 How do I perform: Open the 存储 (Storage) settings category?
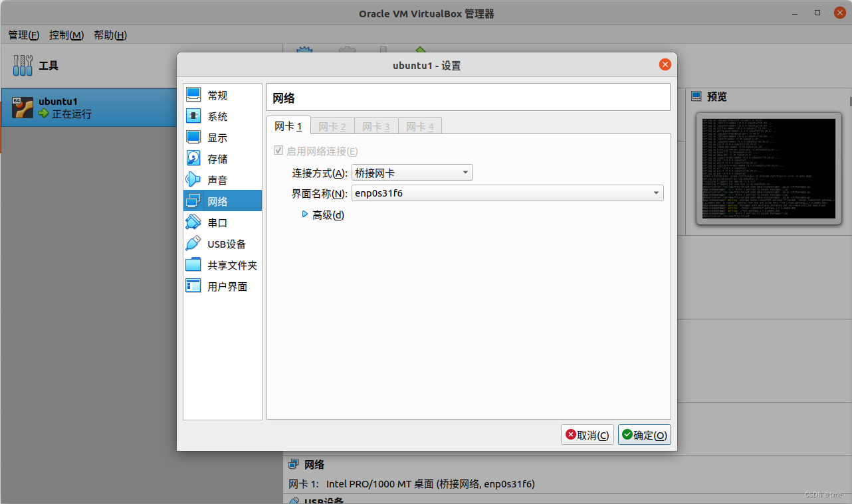pyautogui.click(x=223, y=159)
